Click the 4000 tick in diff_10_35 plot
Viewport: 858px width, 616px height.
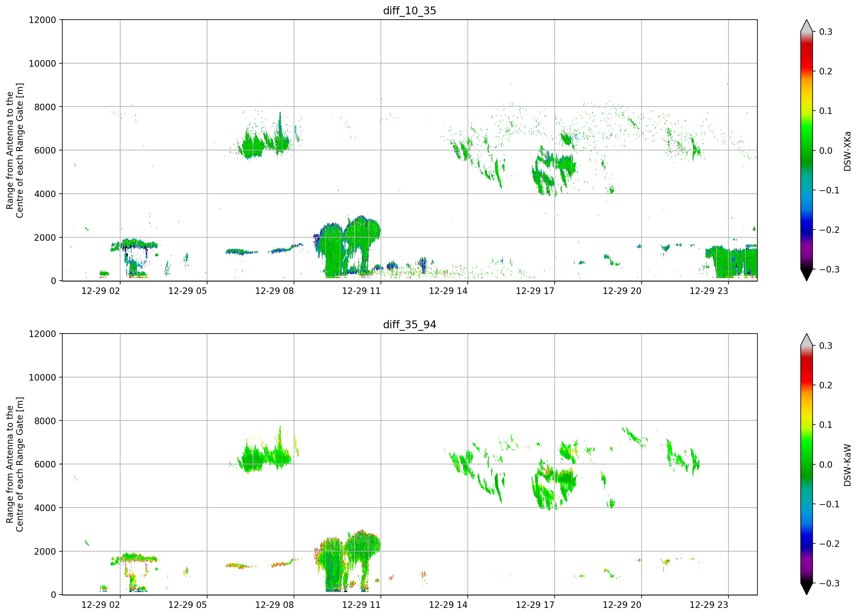click(45, 194)
